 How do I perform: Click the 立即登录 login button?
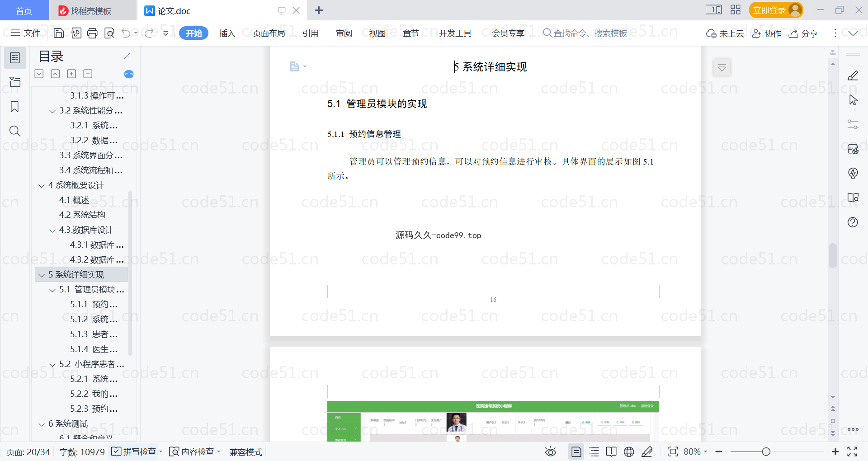pyautogui.click(x=776, y=10)
